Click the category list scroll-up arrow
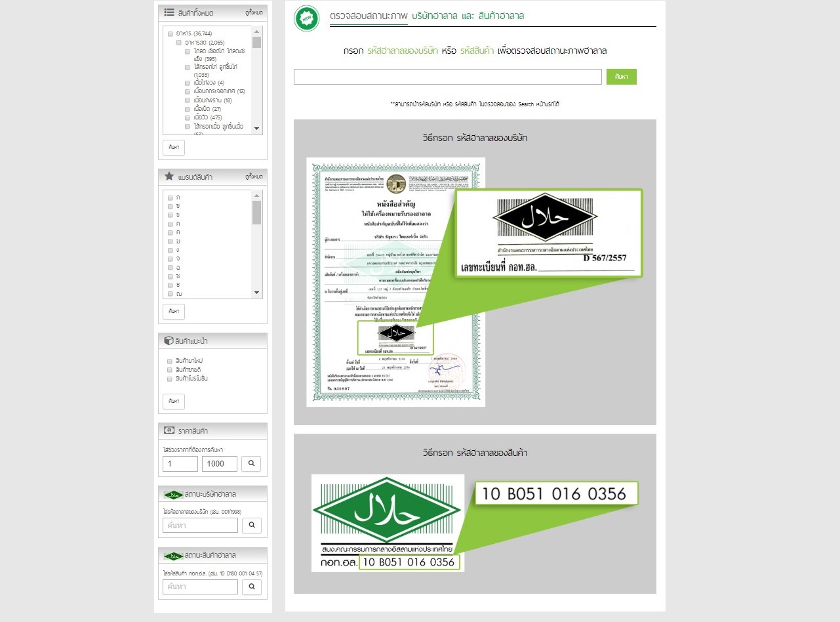The image size is (840, 622). (x=256, y=31)
